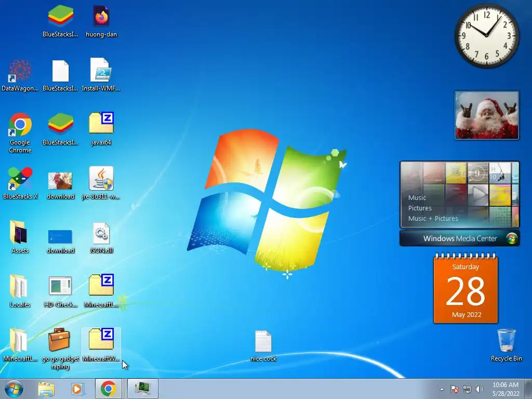The image size is (532, 399).
Task: Click the 'javax64' file name label
Action: pyautogui.click(x=101, y=142)
